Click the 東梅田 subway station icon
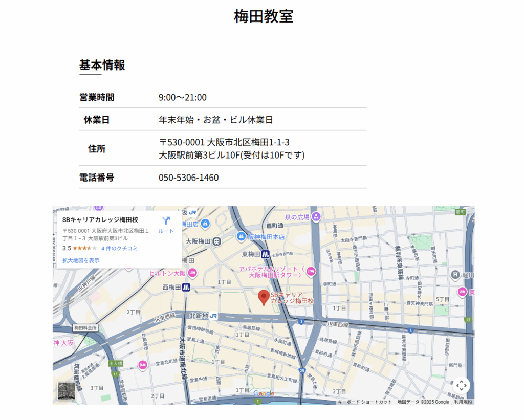Viewport: 524px width, 420px height. click(x=266, y=254)
